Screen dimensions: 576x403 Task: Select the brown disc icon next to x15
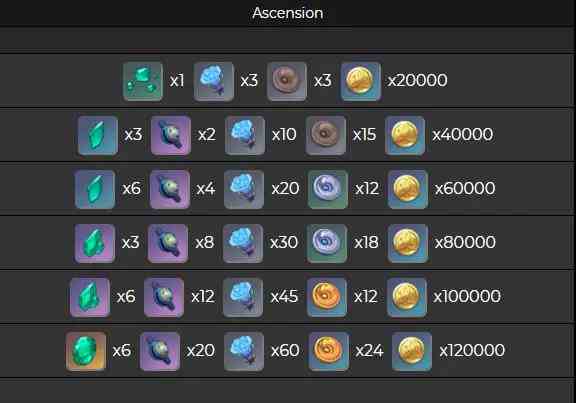point(325,135)
